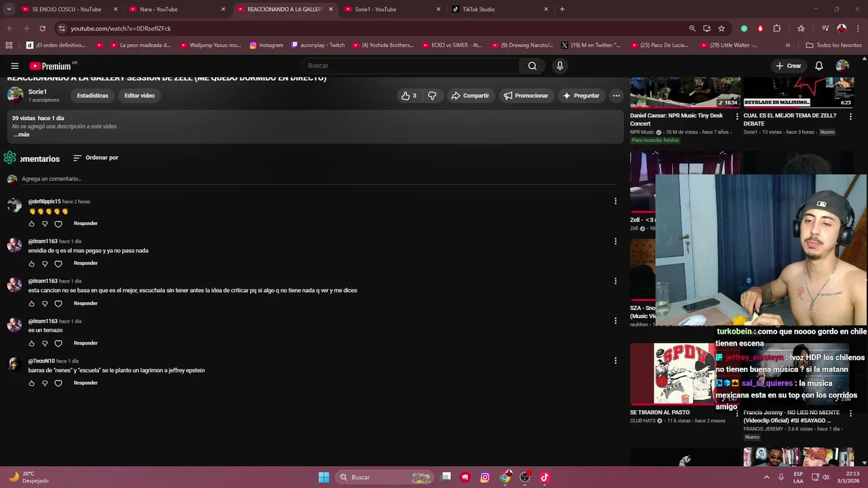Open the Sorie1 channel name link
The image size is (868, 488).
coord(37,91)
